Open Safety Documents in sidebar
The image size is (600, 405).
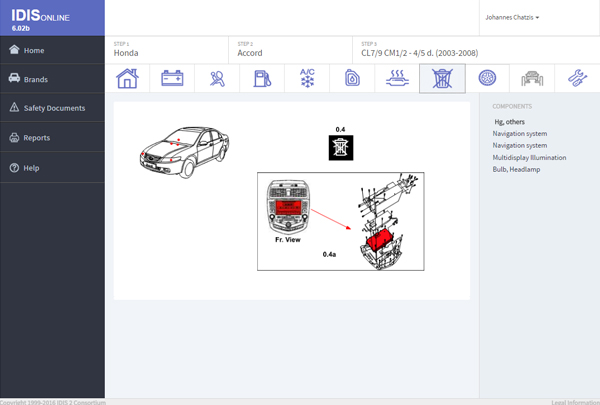(52, 108)
